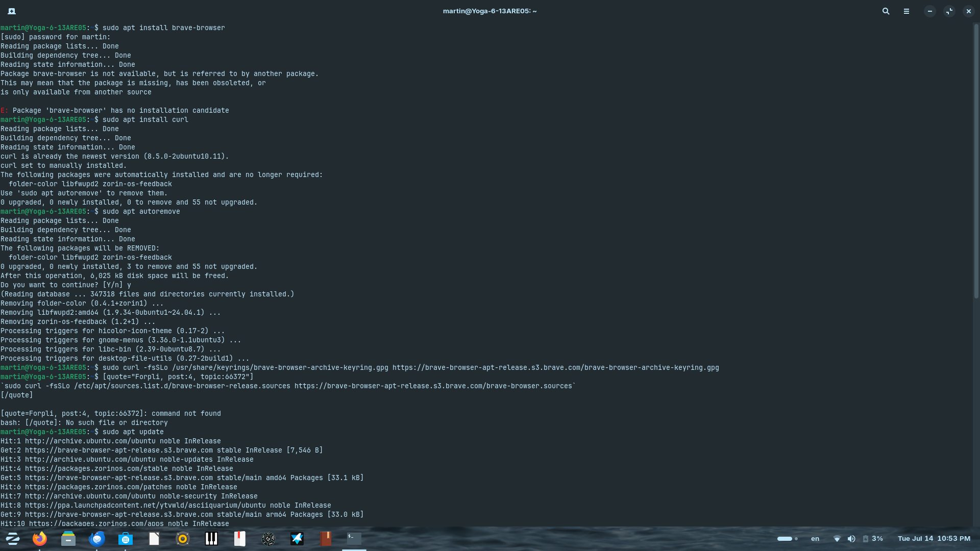Open the piano keyboard app
980x551 pixels.
point(211,538)
